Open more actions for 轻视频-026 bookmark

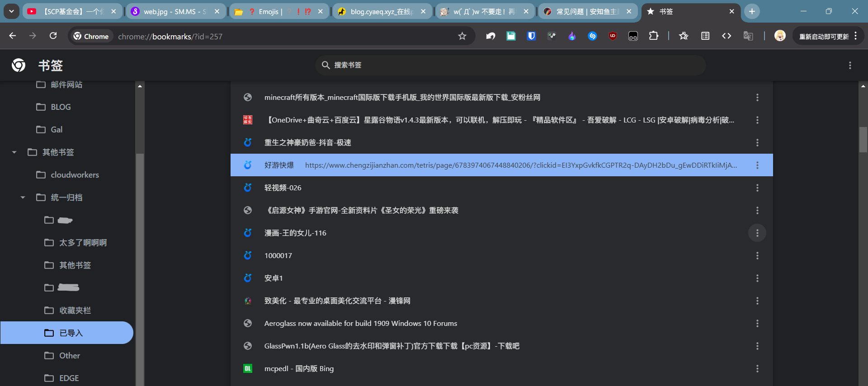tap(757, 188)
